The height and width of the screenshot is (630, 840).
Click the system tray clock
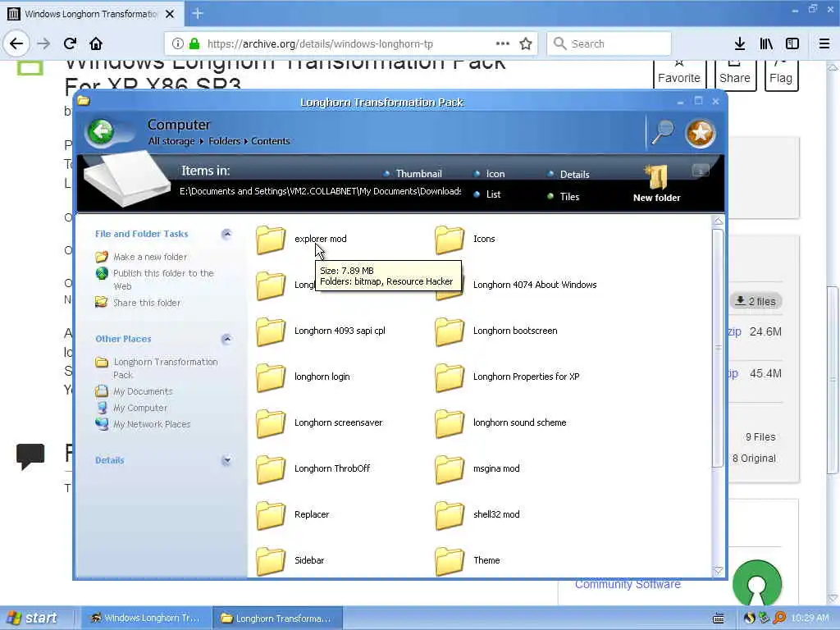[x=810, y=619]
